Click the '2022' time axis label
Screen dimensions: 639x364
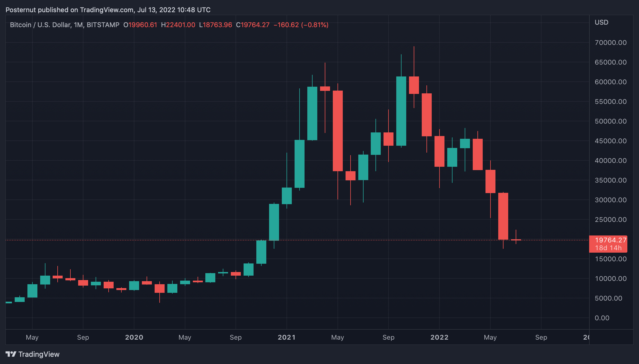439,337
